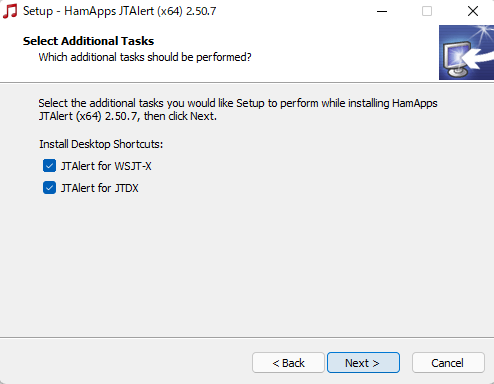Image resolution: width=494 pixels, height=384 pixels.
Task: Cancel the JTAlert installation
Action: (448, 363)
